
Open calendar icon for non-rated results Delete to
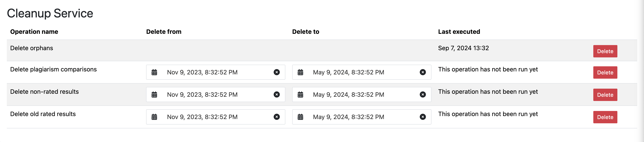300,95
